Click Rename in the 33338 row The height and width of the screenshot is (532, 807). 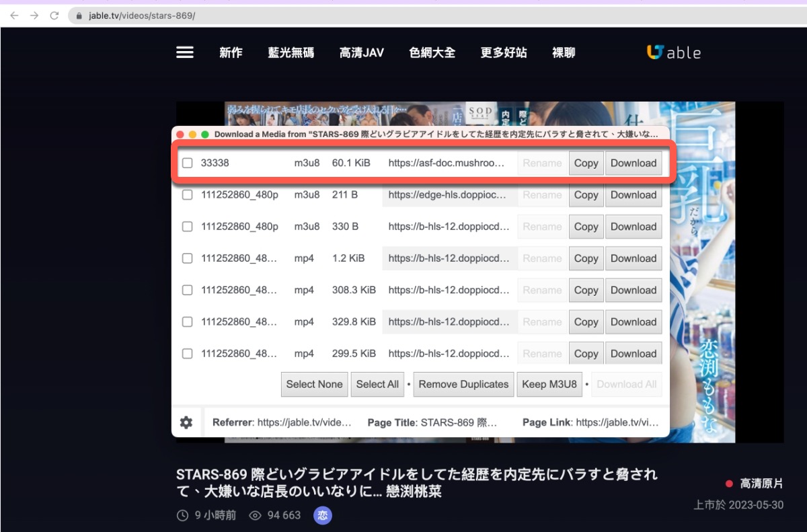coord(542,163)
